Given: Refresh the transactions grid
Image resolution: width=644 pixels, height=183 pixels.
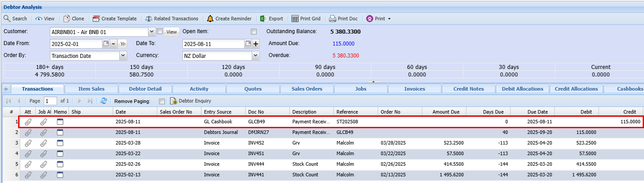Looking at the screenshot, I should (104, 101).
